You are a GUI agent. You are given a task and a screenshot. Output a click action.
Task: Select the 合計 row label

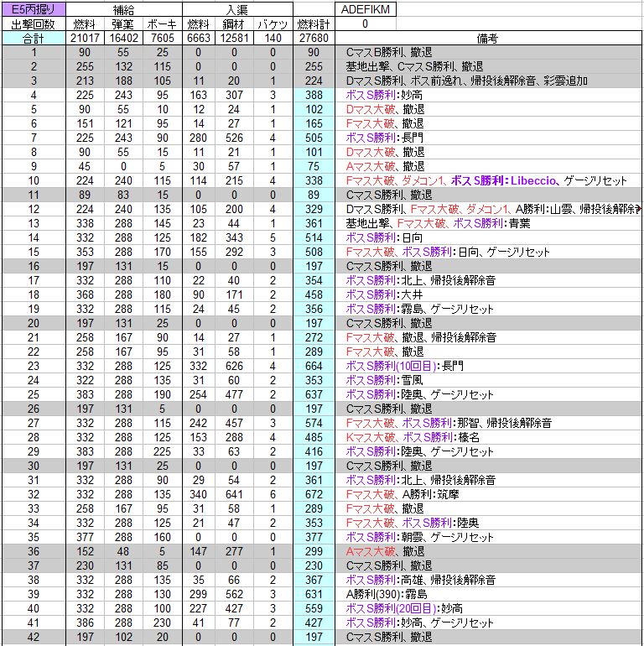coord(34,39)
